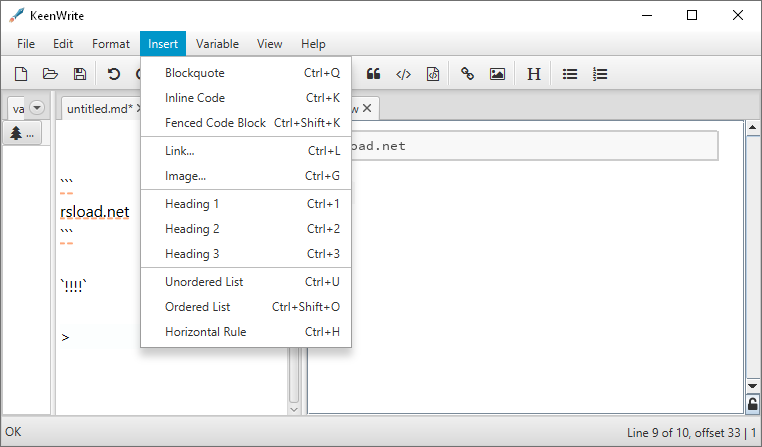Maximize the KeenWrite window
Viewport: 762px width, 447px height.
click(x=692, y=16)
